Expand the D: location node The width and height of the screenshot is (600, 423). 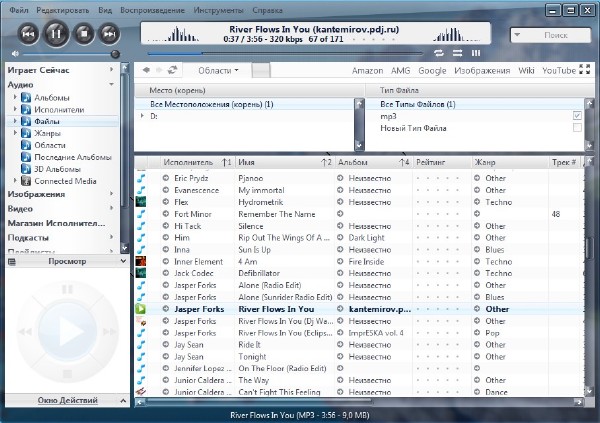click(142, 116)
